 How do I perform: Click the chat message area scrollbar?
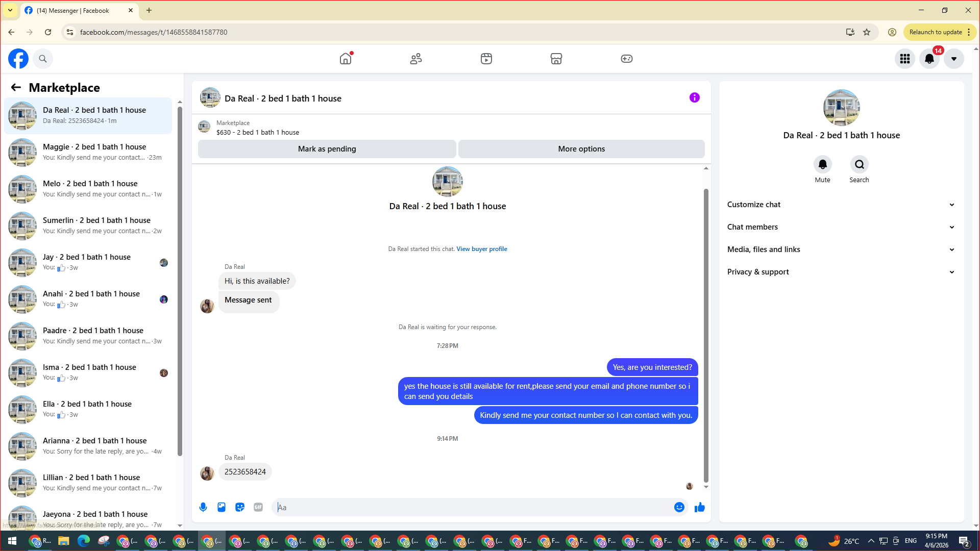click(x=706, y=335)
